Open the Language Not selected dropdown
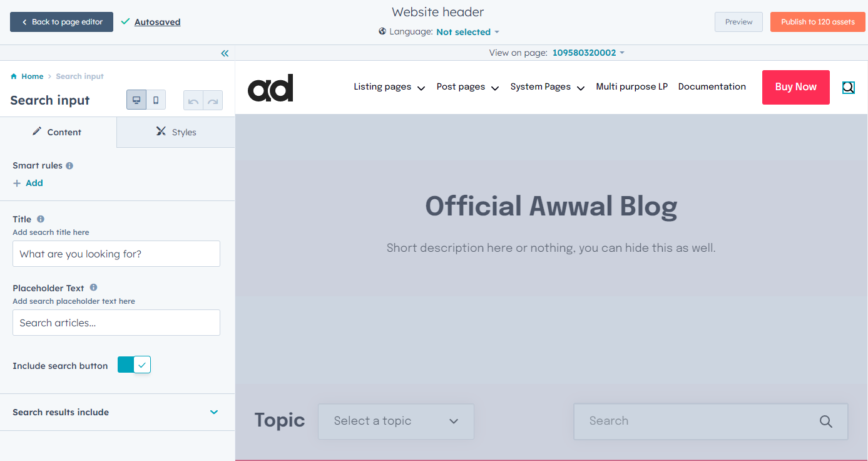The height and width of the screenshot is (461, 868). click(467, 32)
